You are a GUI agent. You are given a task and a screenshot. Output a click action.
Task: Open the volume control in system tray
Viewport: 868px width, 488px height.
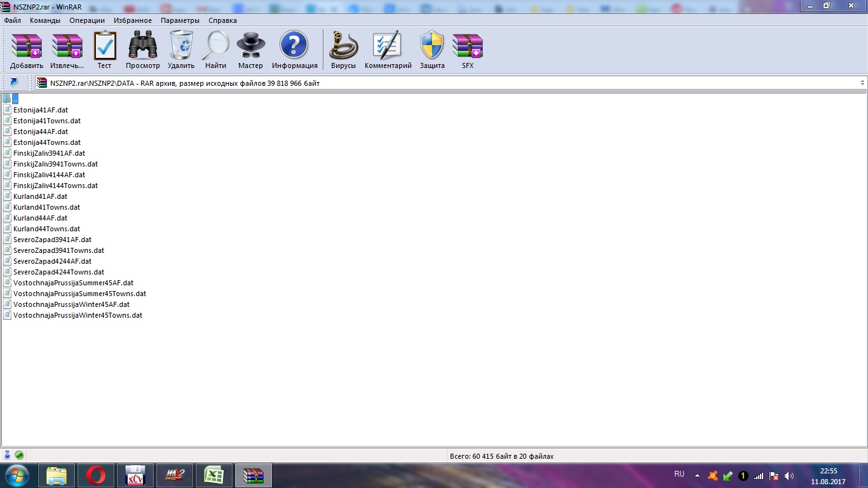pos(789,475)
